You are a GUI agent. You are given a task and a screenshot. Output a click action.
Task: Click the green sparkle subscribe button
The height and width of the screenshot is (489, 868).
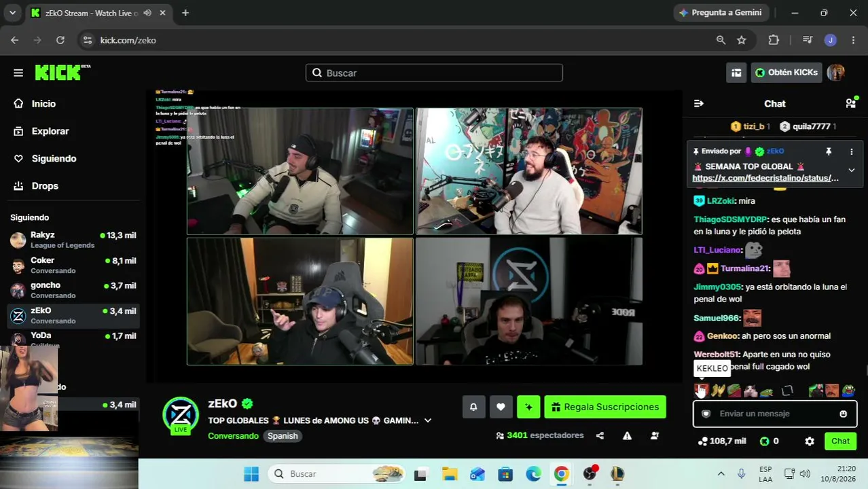click(528, 407)
